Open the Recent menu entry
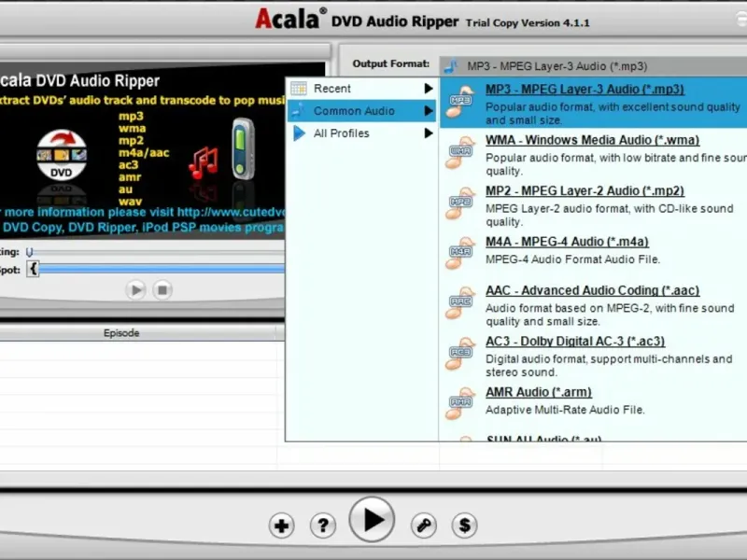 click(361, 89)
